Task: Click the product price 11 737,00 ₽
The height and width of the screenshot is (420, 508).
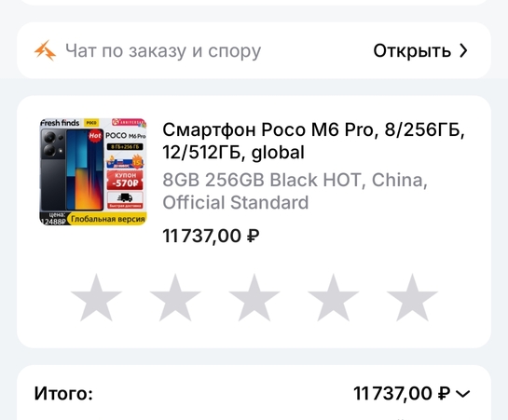Action: (x=211, y=236)
